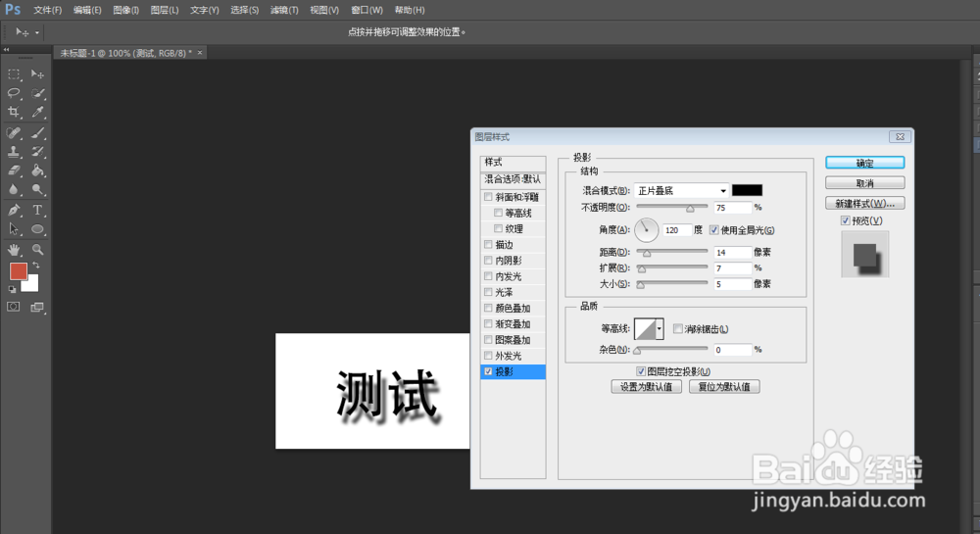Click Make Default (设置为默认值) button
980x534 pixels.
[x=646, y=387]
